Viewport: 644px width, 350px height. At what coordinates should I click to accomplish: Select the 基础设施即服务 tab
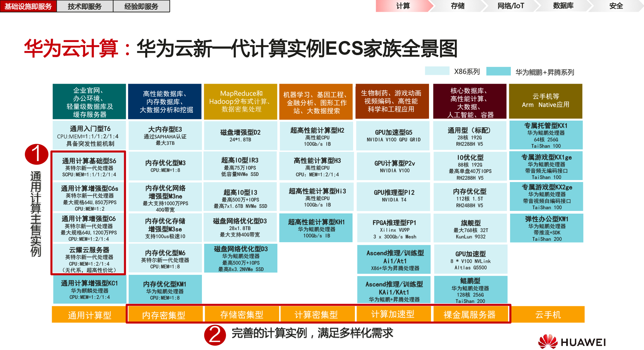tap(28, 6)
